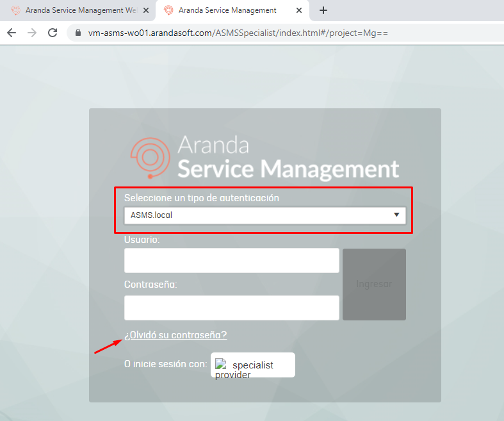Click the favicon of the first Aranda tab
504x421 pixels.
[x=15, y=10]
